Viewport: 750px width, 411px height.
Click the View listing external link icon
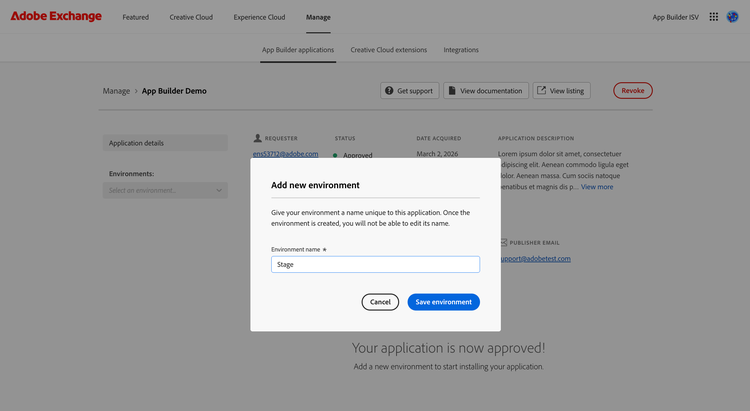click(541, 90)
